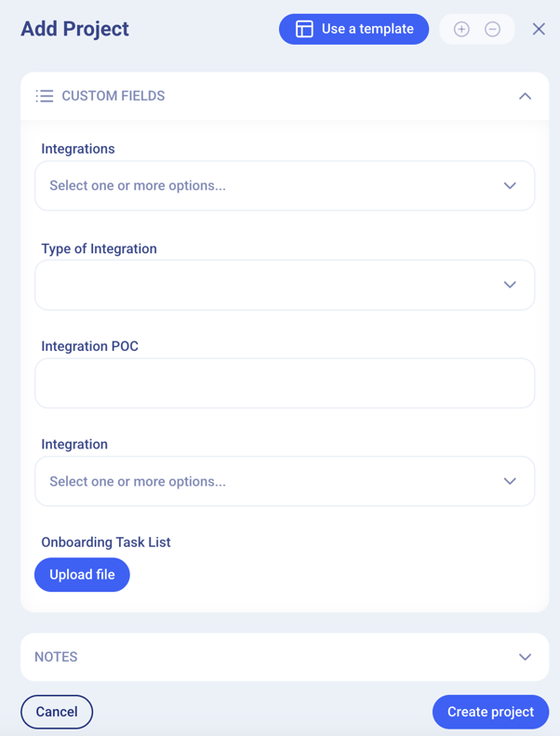Close the Add Project panel
Screen dimensions: 560x736
point(539,29)
